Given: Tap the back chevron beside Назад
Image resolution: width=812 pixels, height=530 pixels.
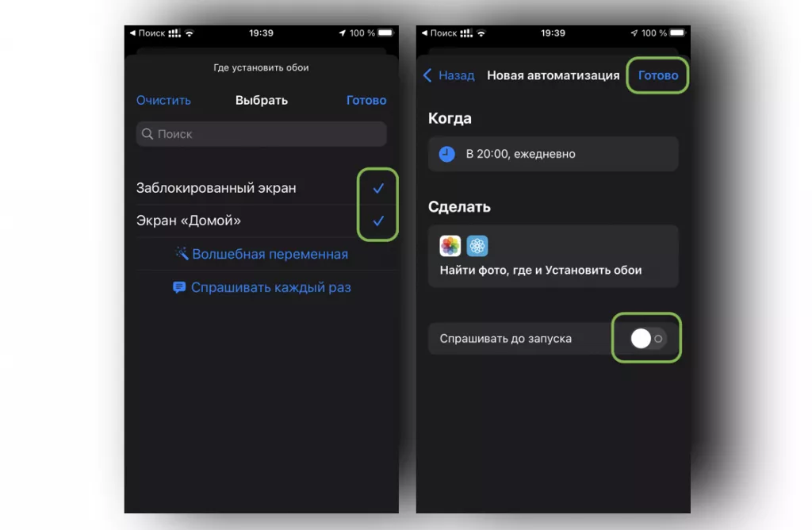Looking at the screenshot, I should pyautogui.click(x=427, y=75).
